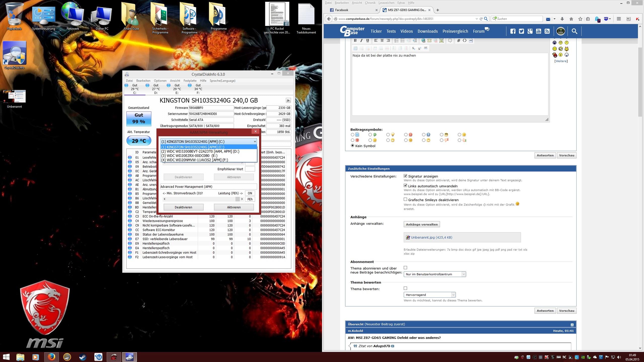Click the underline formatting icon
Image resolution: width=644 pixels, height=362 pixels.
coord(367,41)
